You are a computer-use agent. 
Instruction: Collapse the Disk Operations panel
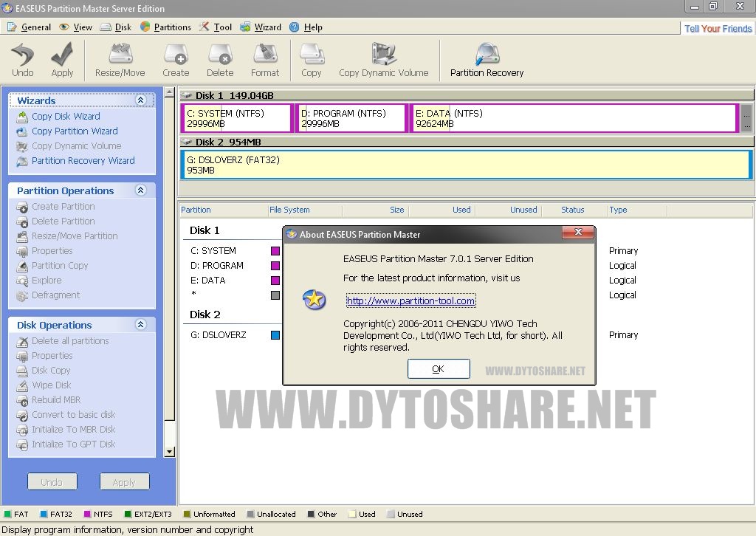(141, 324)
